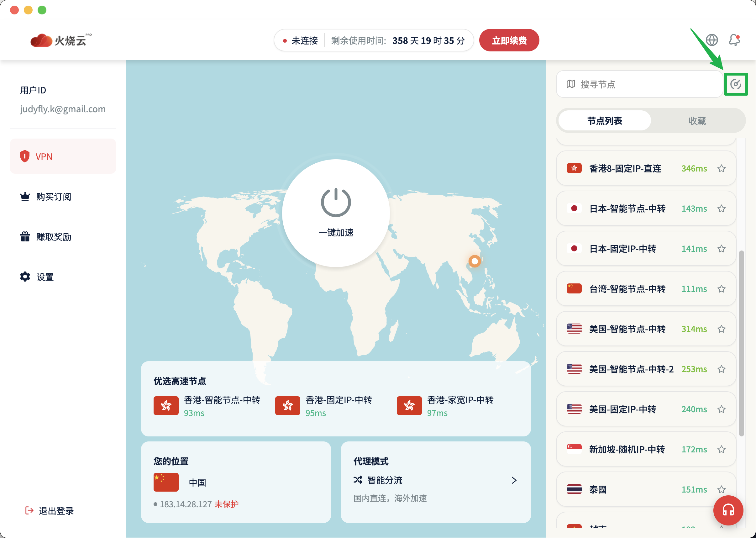Click the 立即续费 button
Viewport: 756px width, 538px height.
pyautogui.click(x=509, y=40)
